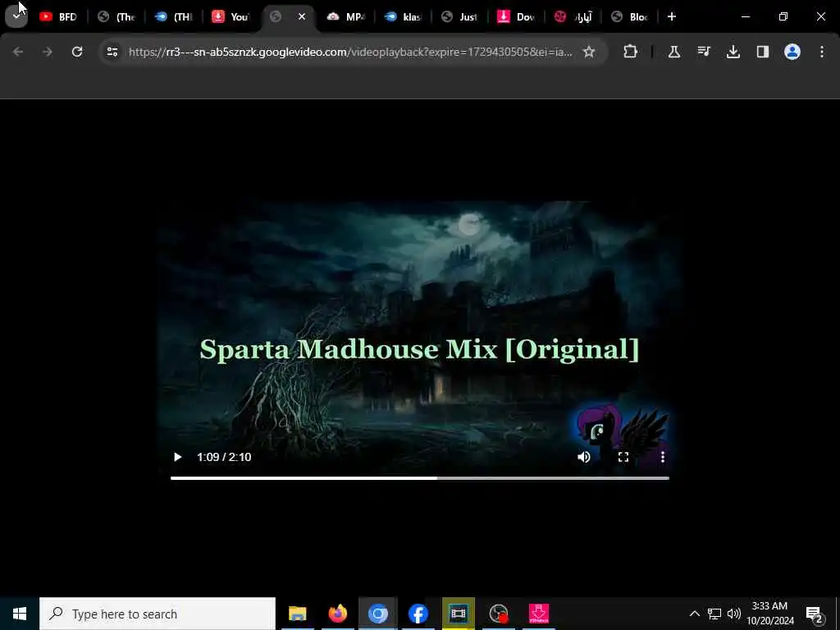Open the tab search dropdown arrow
The image size is (840, 630).
coord(16,16)
